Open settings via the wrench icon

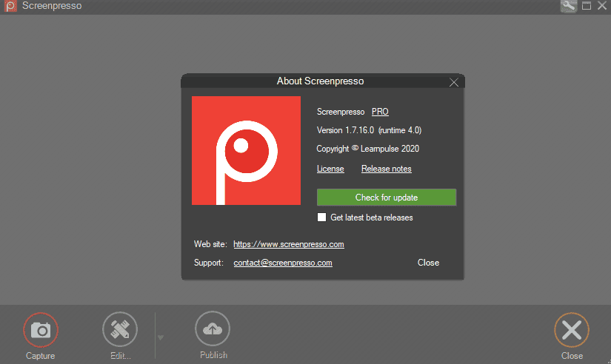[x=569, y=6]
